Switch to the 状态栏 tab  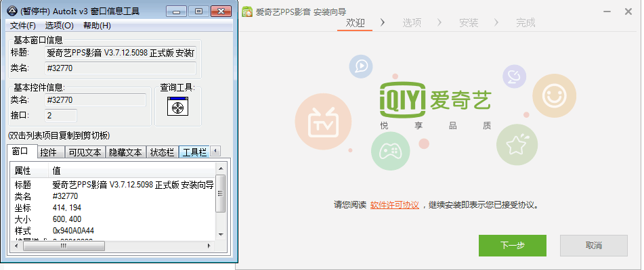pos(163,152)
